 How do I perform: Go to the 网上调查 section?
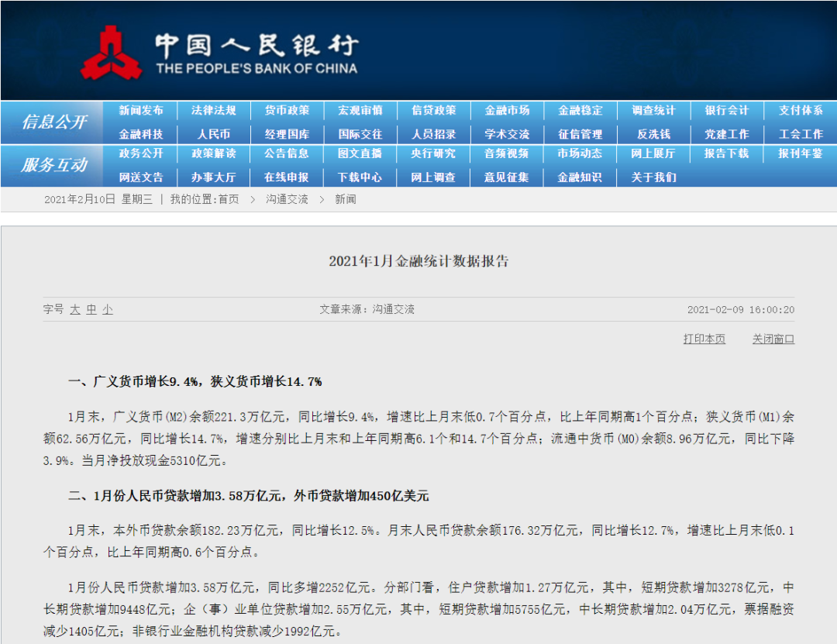point(434,177)
